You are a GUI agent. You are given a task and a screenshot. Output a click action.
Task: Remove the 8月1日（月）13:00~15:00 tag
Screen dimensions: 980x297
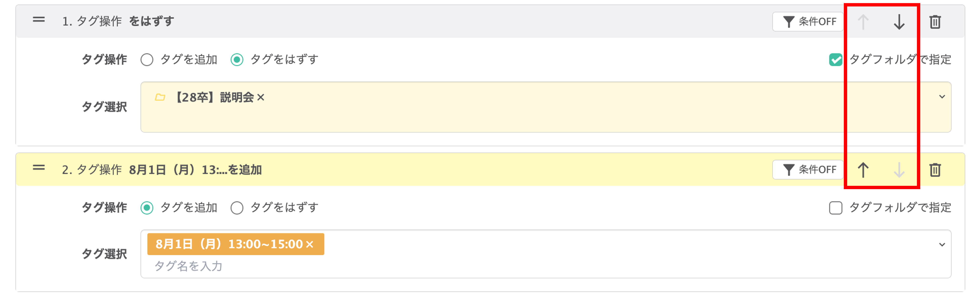[x=310, y=244]
